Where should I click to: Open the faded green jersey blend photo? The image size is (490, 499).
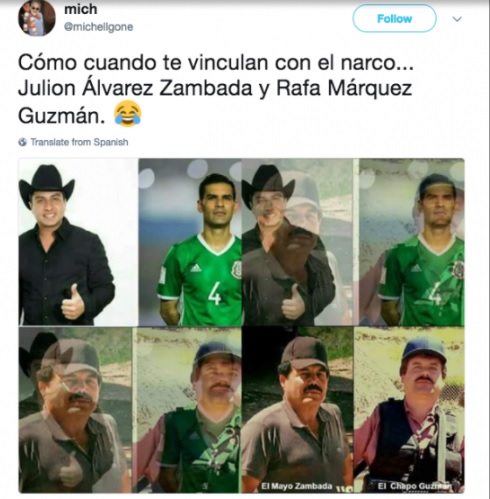coord(411,242)
